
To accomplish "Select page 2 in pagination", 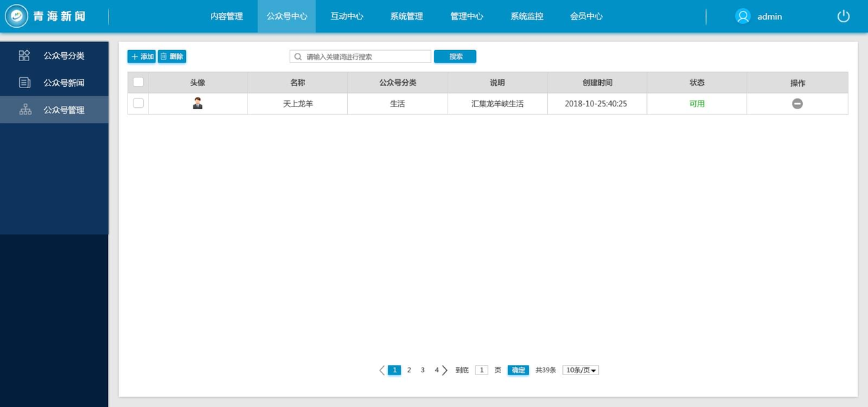I will (x=409, y=370).
